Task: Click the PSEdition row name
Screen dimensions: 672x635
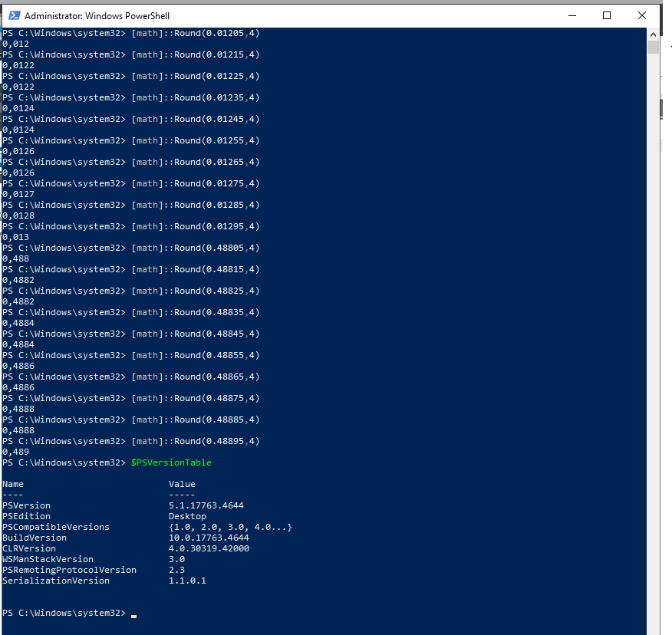Action: pyautogui.click(x=27, y=516)
